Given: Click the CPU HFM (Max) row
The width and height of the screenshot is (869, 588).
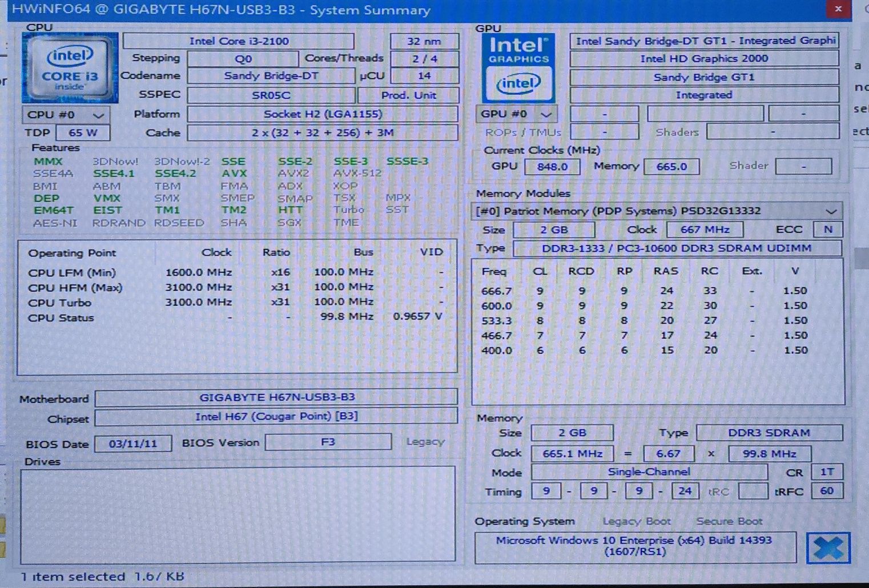Looking at the screenshot, I should [235, 287].
